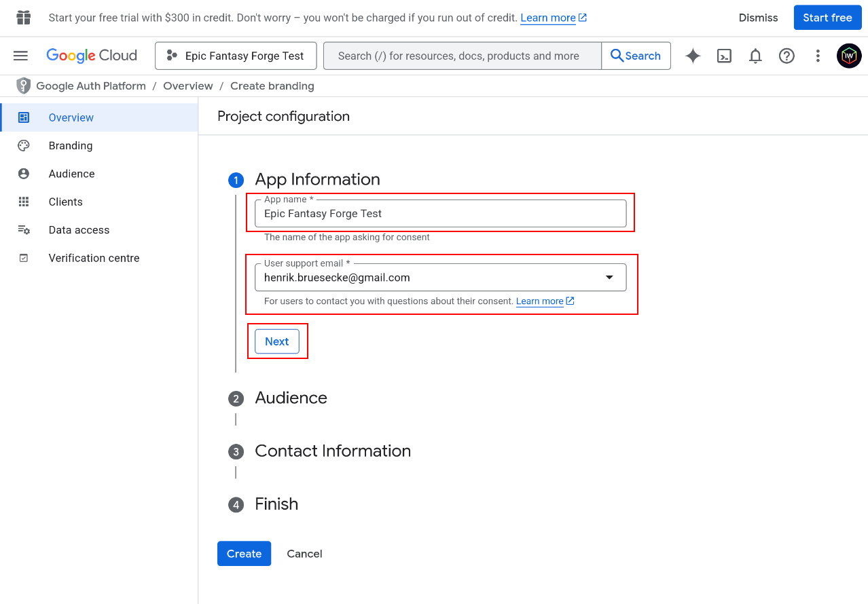Screen dimensions: 868x604
Task: Open the Epic Fantasy Forge Test project picker
Action: [235, 56]
